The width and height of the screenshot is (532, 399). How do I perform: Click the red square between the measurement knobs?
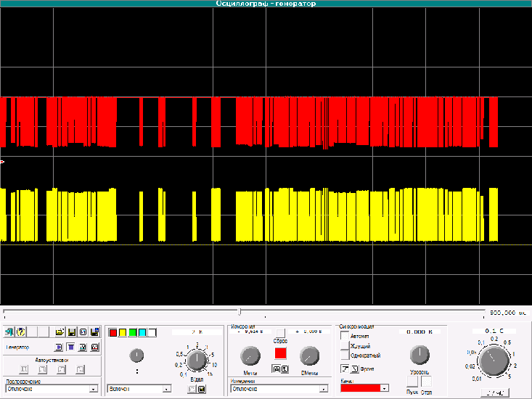point(280,353)
